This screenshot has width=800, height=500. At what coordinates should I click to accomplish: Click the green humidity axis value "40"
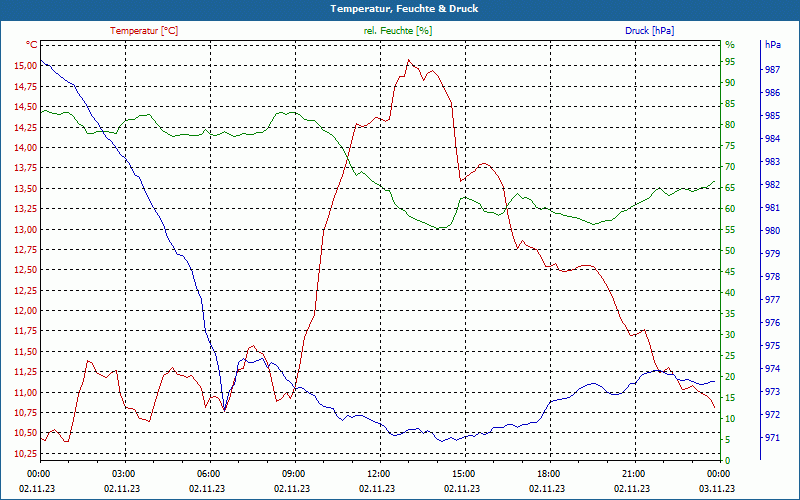tap(730, 293)
